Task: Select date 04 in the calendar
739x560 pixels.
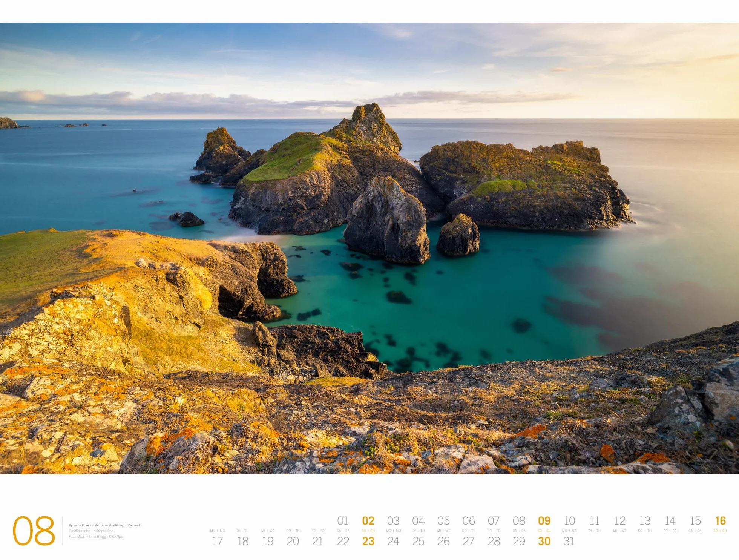Action: (x=419, y=521)
